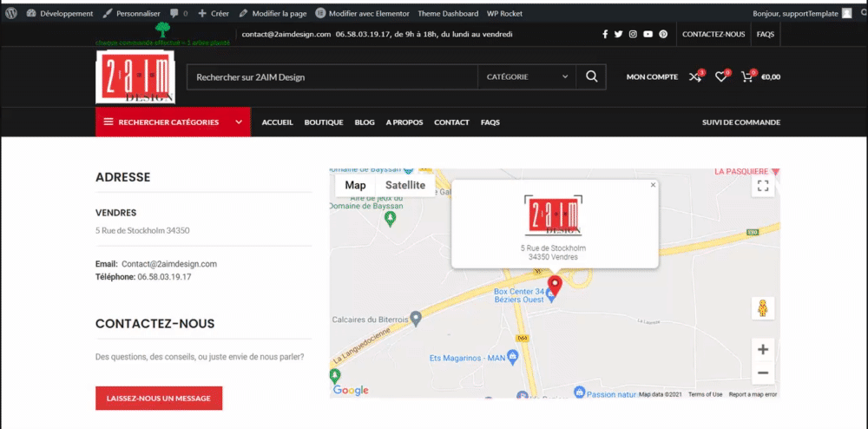Click the 5 Rue de Stockholm 34350 text
Screen dimensions: 868x429
pos(142,231)
